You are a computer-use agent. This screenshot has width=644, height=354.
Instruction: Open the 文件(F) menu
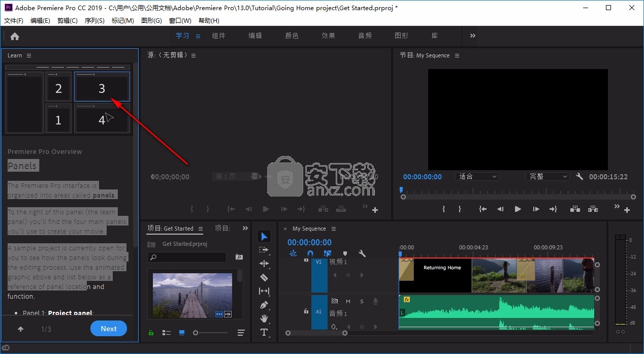pos(14,21)
